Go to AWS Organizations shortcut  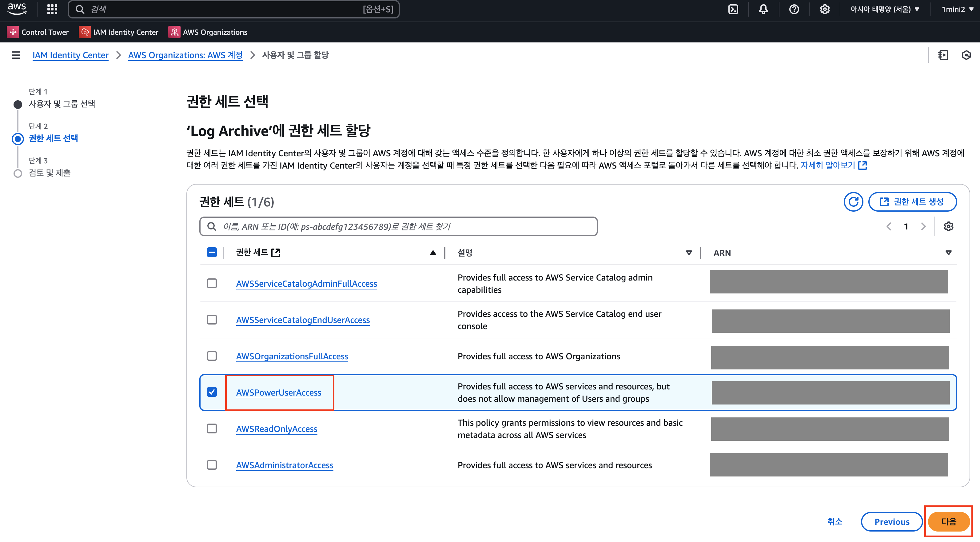[208, 32]
